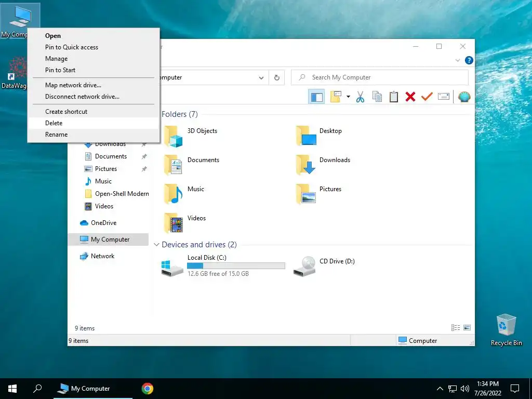Click the Email envelope toolbar icon
Viewport: 532px width, 399px height.
444,97
